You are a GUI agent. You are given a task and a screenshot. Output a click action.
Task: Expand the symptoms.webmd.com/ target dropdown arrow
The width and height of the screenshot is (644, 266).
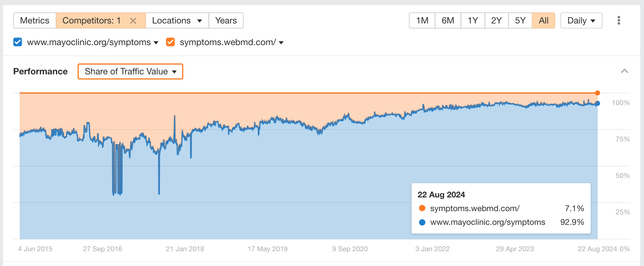click(281, 42)
